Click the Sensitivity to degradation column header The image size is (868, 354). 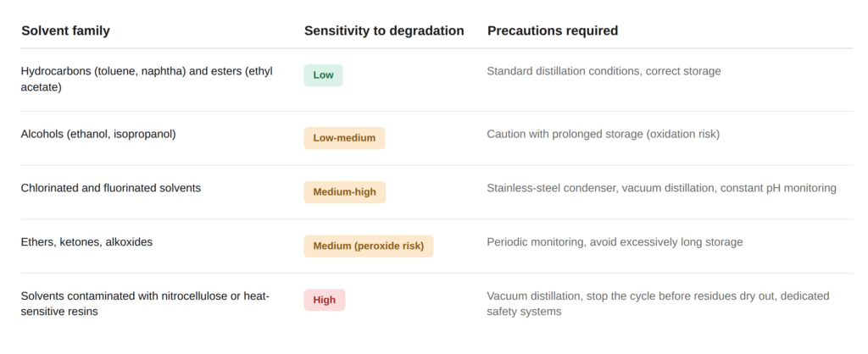(x=384, y=30)
